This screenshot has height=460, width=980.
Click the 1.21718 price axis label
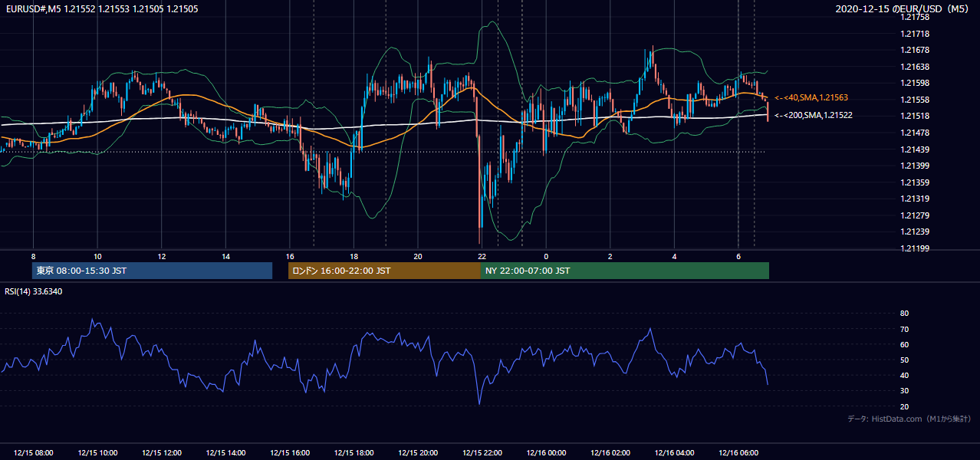915,34
